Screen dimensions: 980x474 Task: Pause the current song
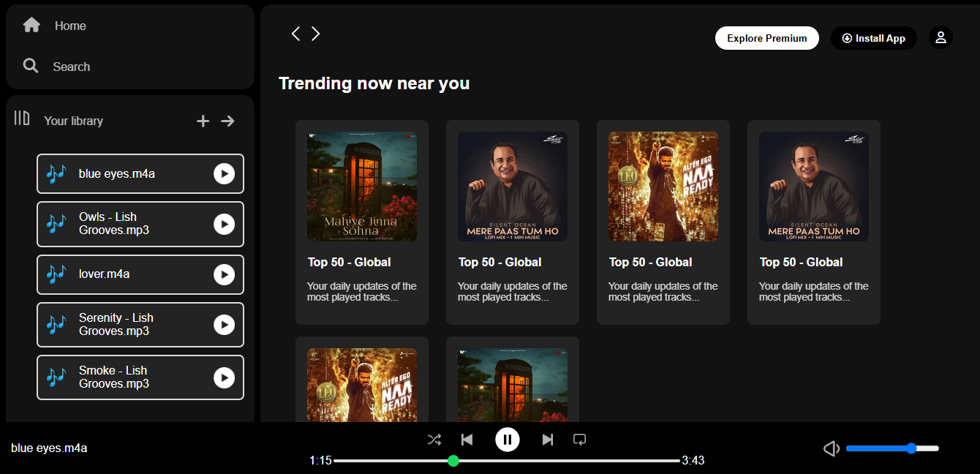click(x=508, y=440)
